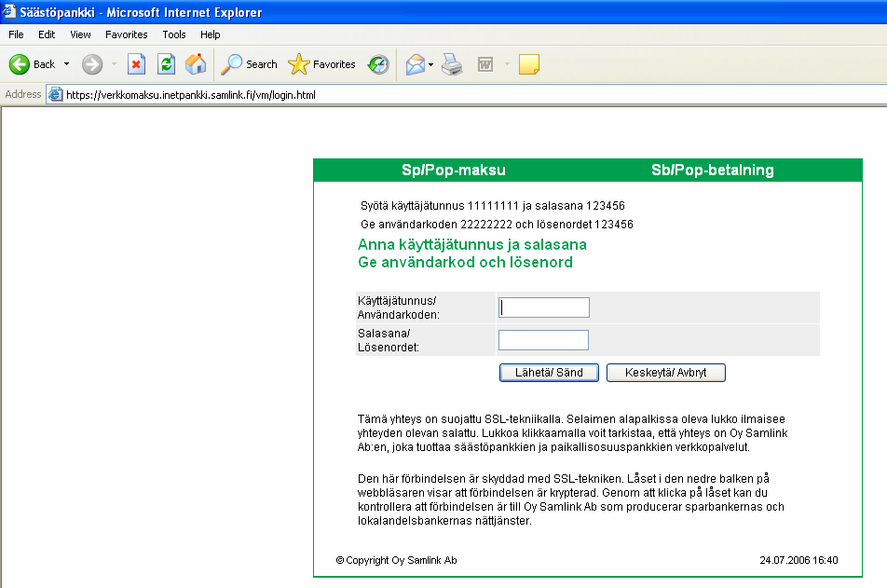Viewport: 887px width, 588px height.
Task: Submit login with the Lähetä/ Sänd button
Action: point(549,373)
